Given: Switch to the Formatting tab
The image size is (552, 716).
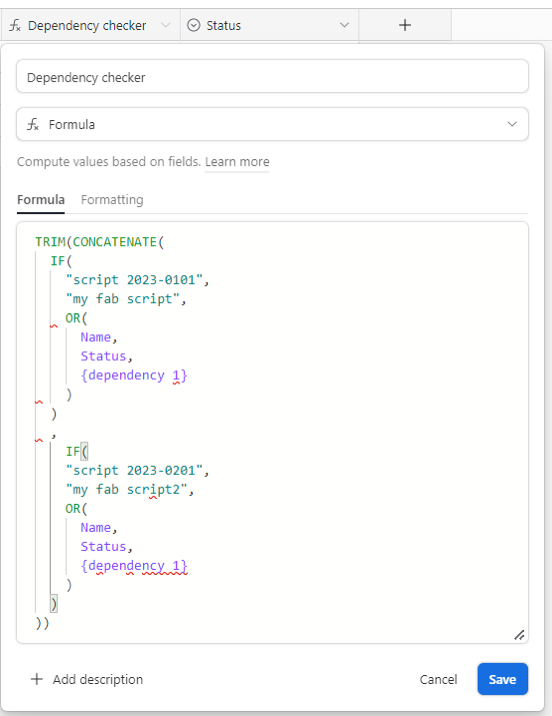Looking at the screenshot, I should click(x=112, y=200).
